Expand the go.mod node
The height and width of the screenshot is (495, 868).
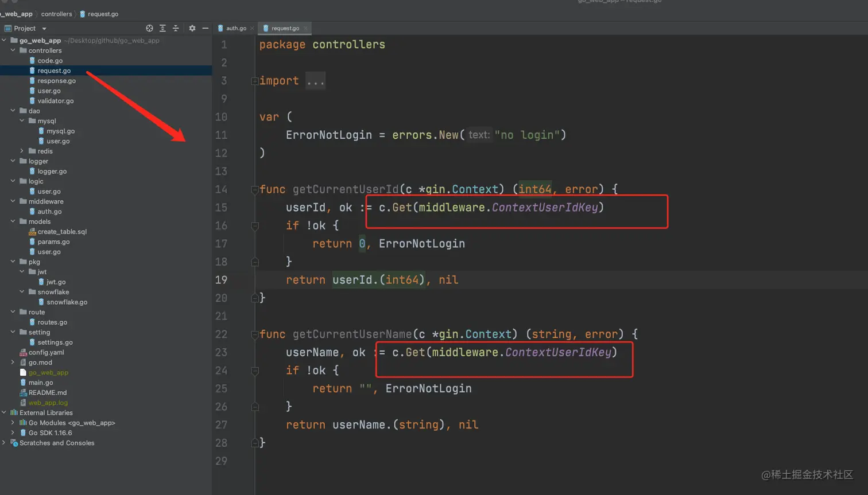pyautogui.click(x=13, y=363)
